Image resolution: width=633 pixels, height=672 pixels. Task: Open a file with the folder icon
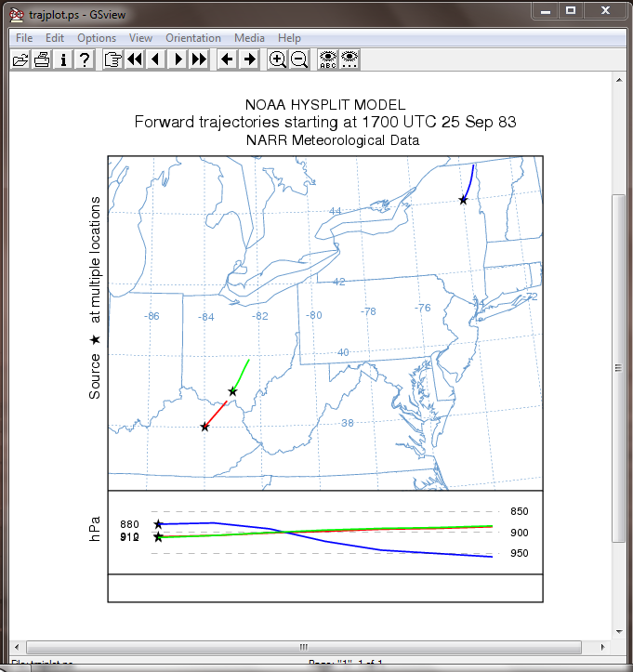(x=20, y=59)
